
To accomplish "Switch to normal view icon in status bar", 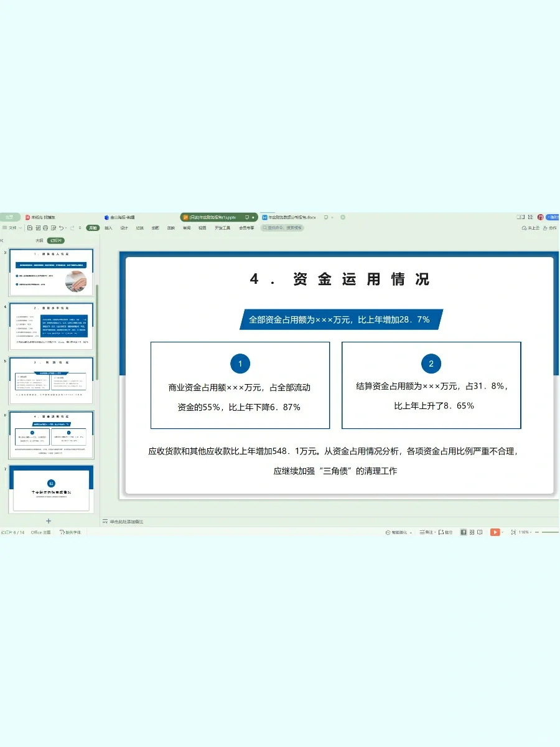I will [x=462, y=532].
